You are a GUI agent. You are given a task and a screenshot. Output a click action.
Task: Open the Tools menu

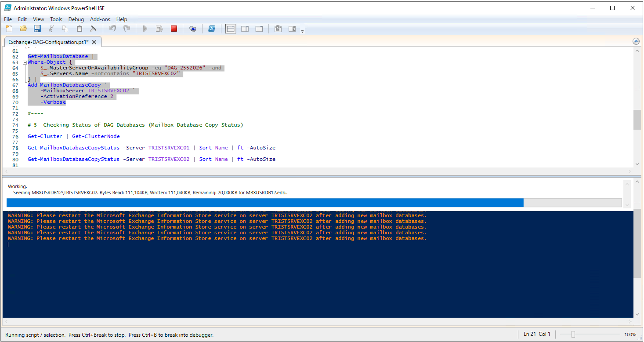coord(56,19)
